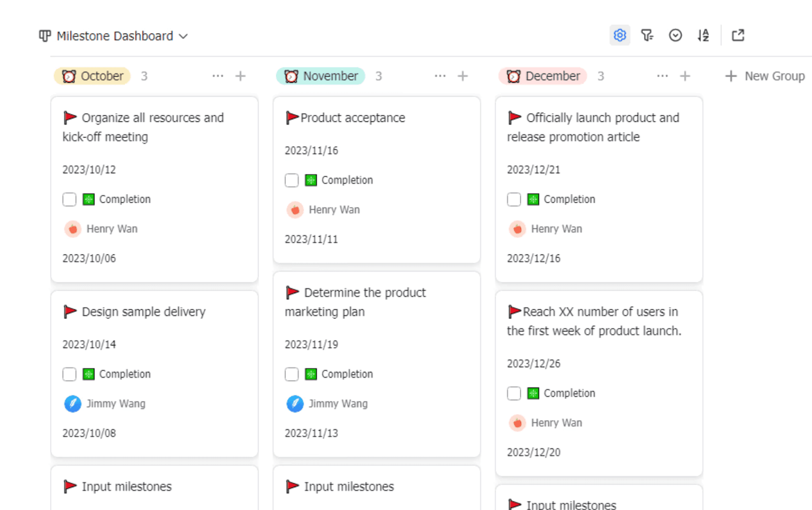Click date 2023/12/16 on Officially launch card
Image resolution: width=812 pixels, height=510 pixels.
(534, 259)
